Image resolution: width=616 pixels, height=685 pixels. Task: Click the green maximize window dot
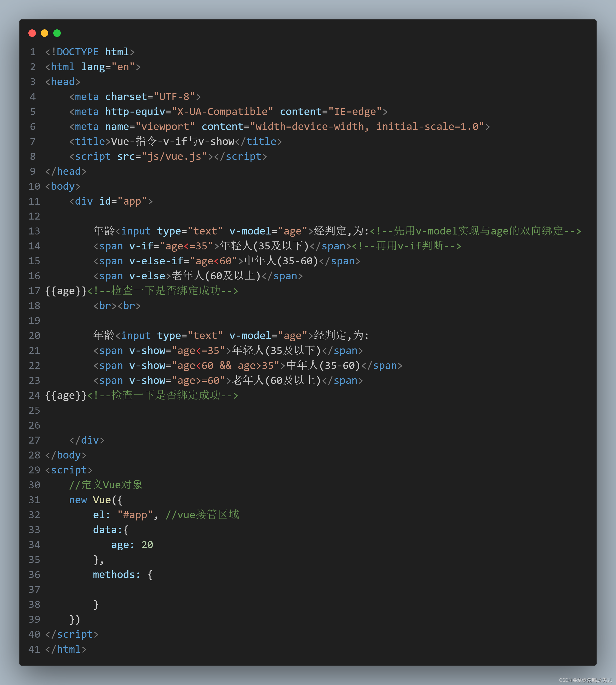point(57,33)
